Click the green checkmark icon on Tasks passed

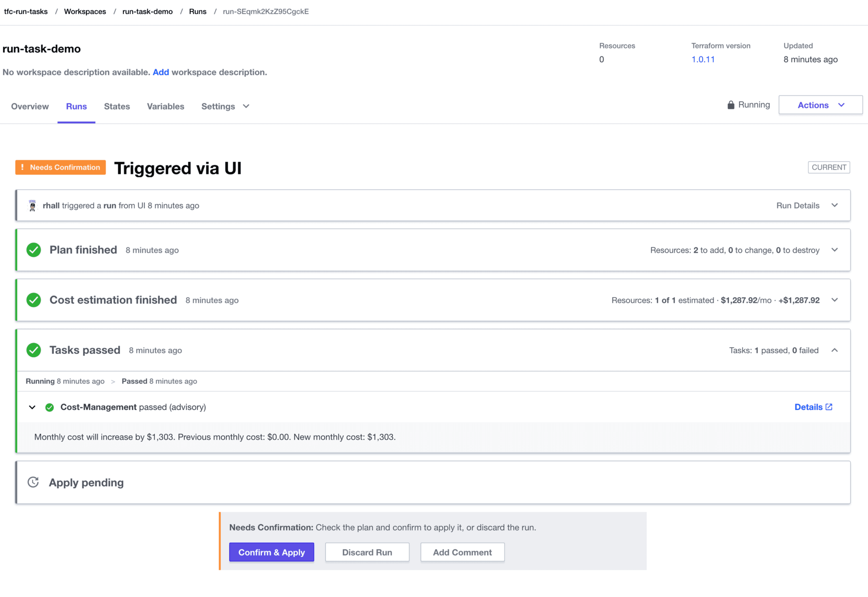click(34, 350)
